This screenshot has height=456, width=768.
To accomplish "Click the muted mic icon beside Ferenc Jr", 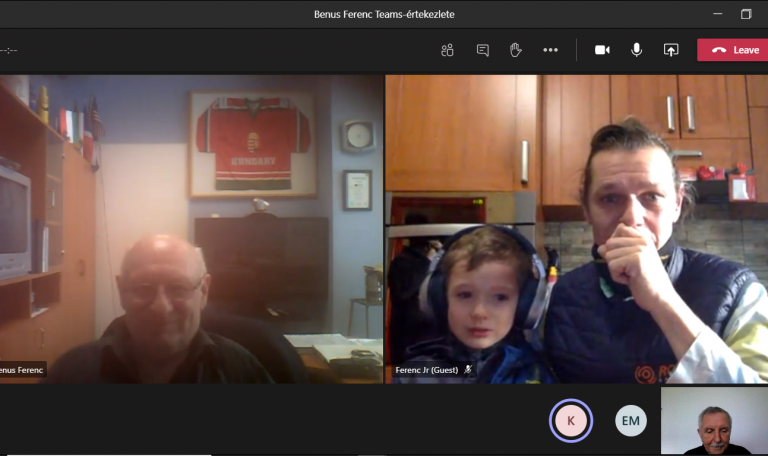I will (468, 370).
